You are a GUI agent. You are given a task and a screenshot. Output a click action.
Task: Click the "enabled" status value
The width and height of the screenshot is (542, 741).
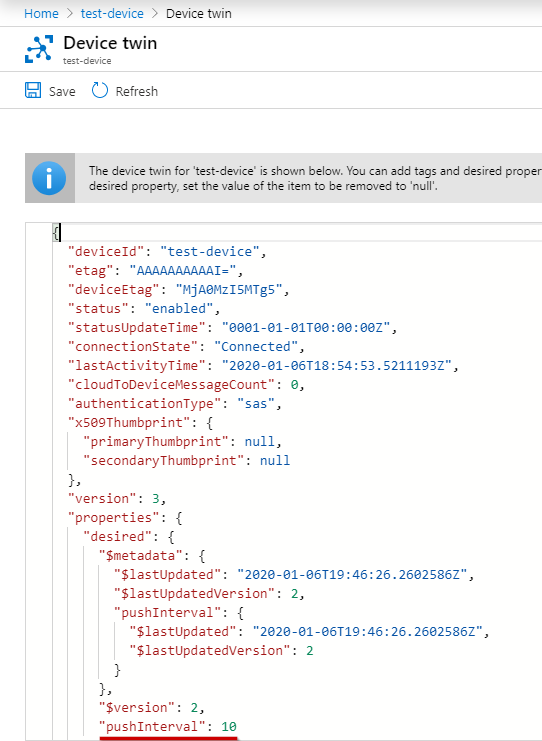tap(179, 308)
